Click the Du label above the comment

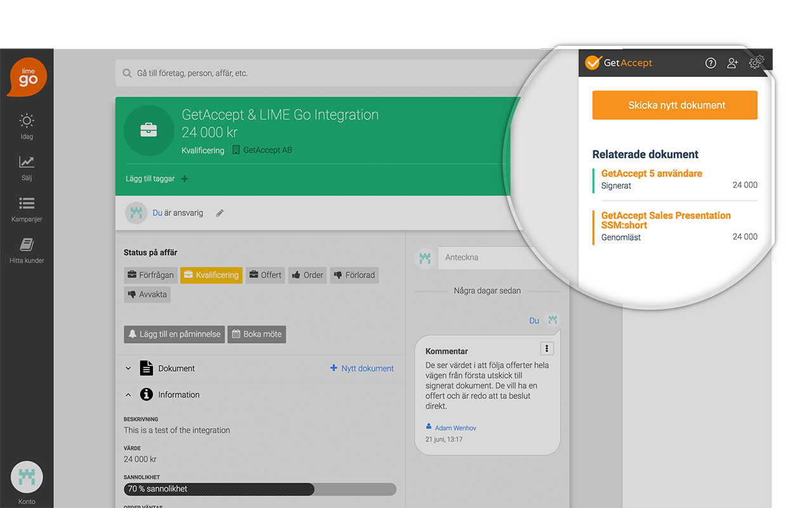point(534,321)
